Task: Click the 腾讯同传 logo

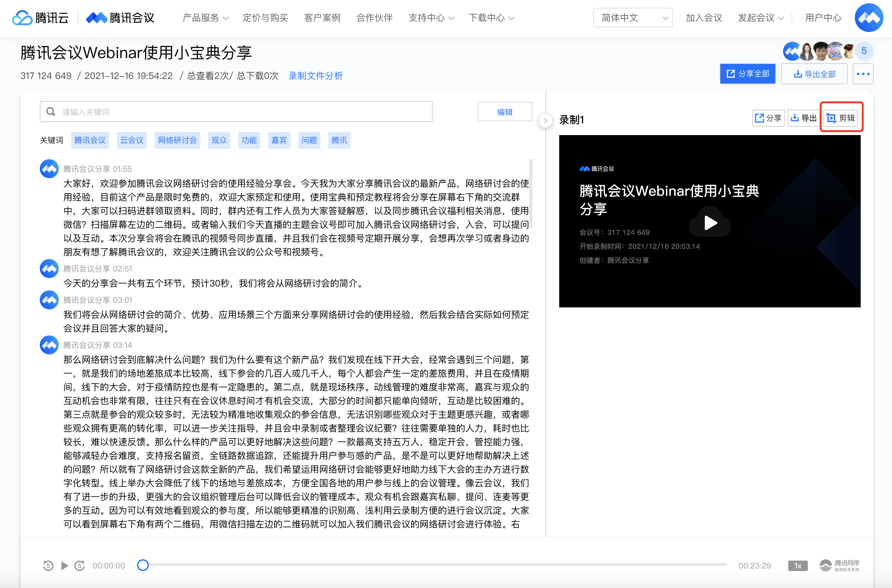Action: (x=839, y=565)
